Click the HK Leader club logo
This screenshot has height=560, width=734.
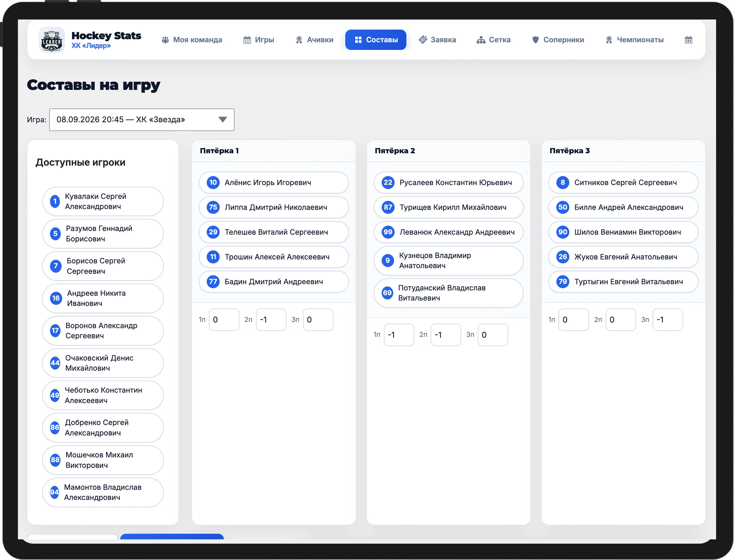(51, 40)
